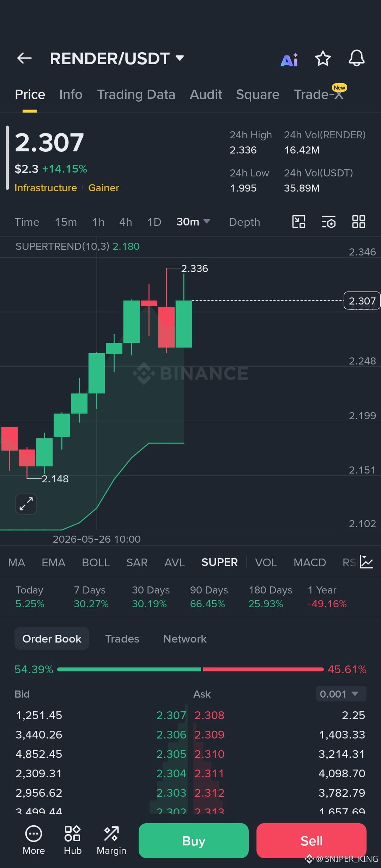
Task: Tap the 24h High value 2.336
Action: [243, 150]
